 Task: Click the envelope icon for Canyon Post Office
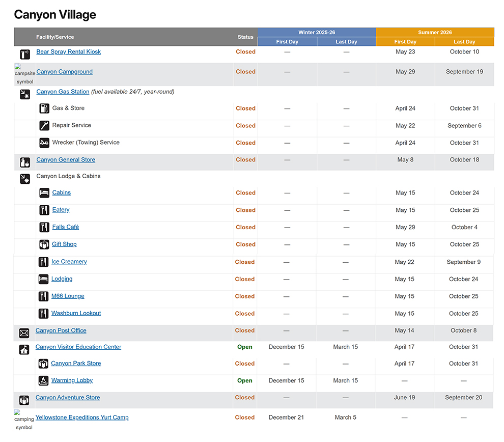point(24,333)
